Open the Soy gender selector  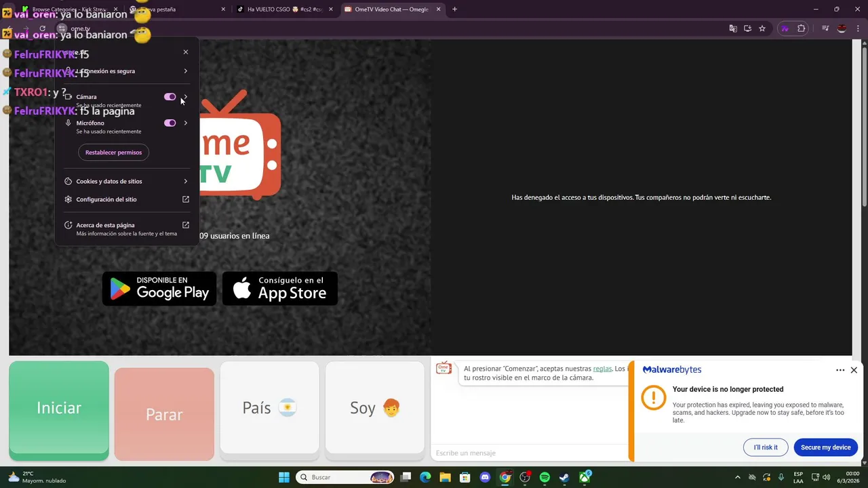pyautogui.click(x=375, y=407)
